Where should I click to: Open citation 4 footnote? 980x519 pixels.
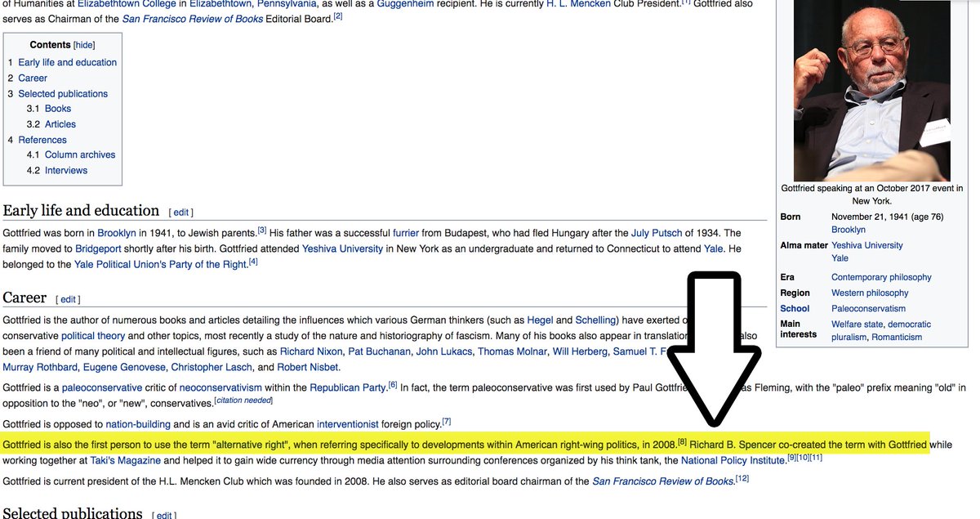pos(253,261)
